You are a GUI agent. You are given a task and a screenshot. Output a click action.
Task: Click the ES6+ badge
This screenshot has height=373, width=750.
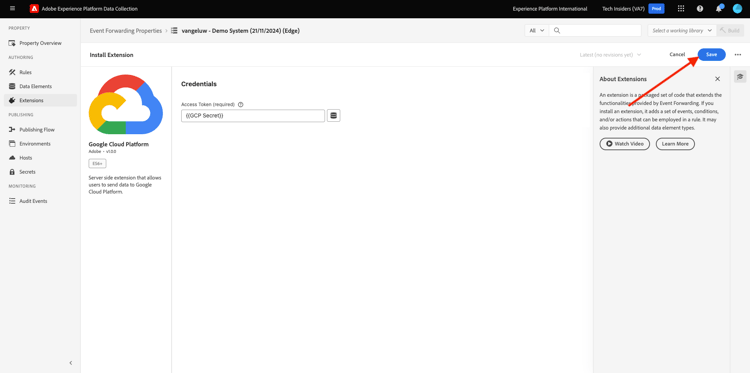[98, 164]
